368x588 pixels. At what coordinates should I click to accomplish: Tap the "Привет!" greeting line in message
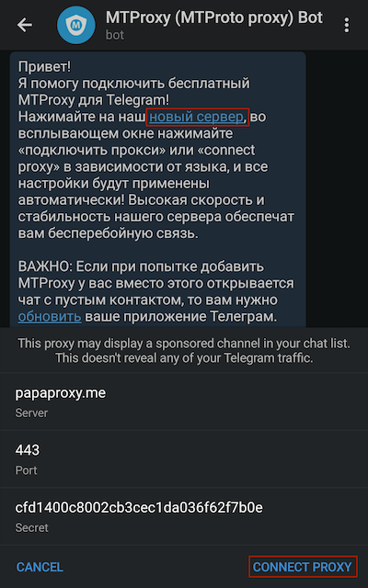click(45, 67)
